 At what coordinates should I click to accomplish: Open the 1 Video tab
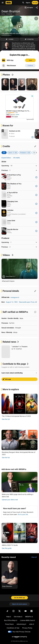point(10,39)
